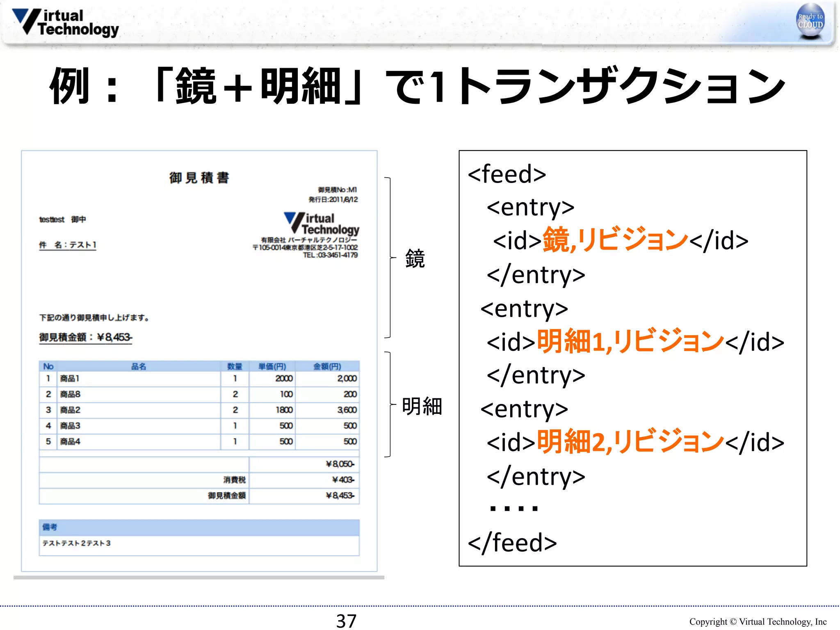Click the Virtual Technology logo in header
This screenshot has width=840, height=630.
click(x=66, y=23)
